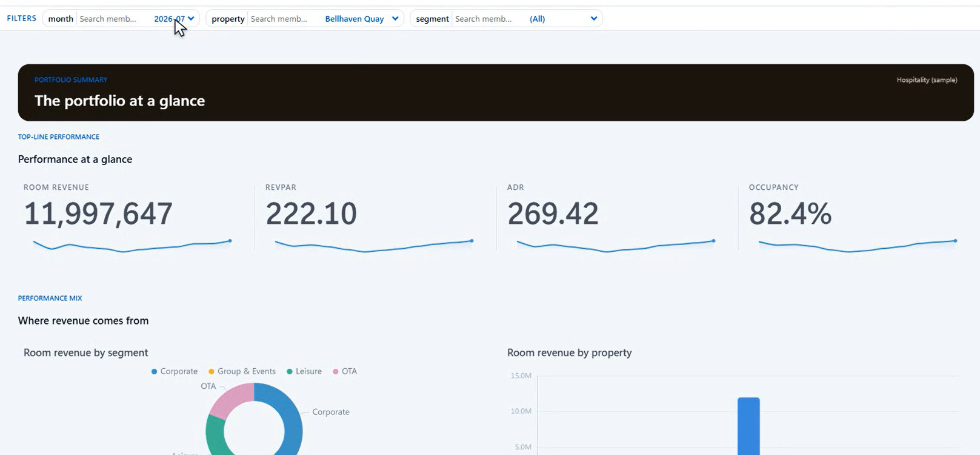Click the ADR sparkline end dot

click(x=713, y=241)
